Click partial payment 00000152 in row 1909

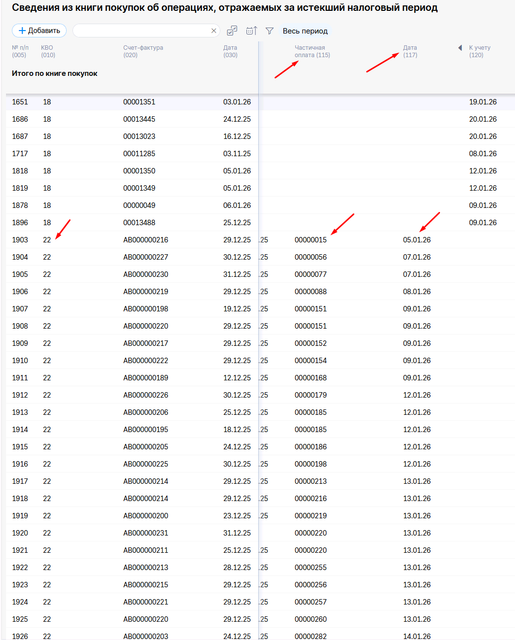(311, 343)
